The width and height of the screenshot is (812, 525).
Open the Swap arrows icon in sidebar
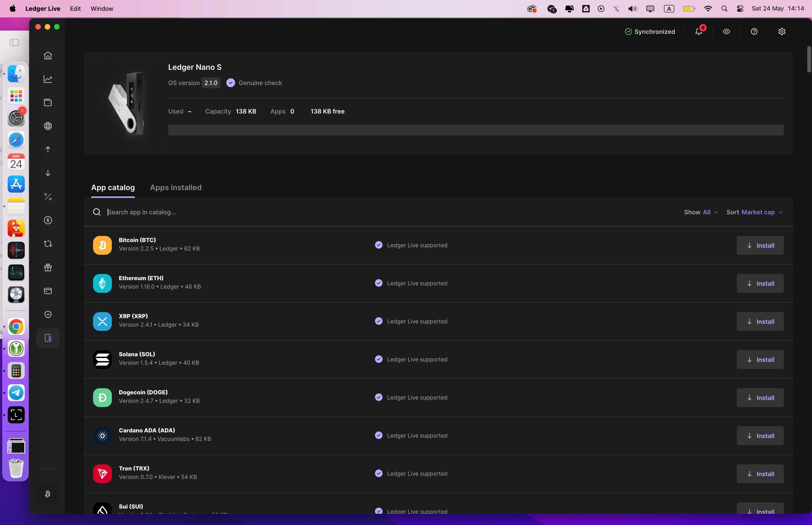(x=48, y=244)
